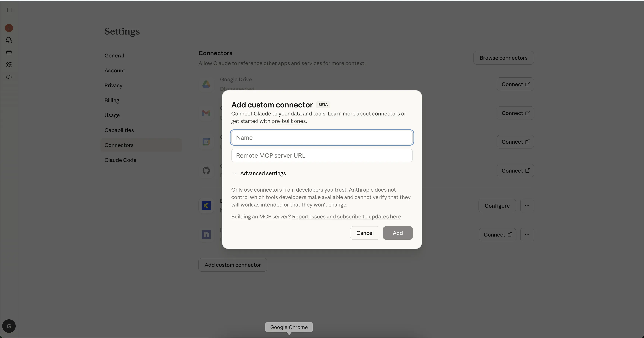Click the Name input field

coord(322,138)
